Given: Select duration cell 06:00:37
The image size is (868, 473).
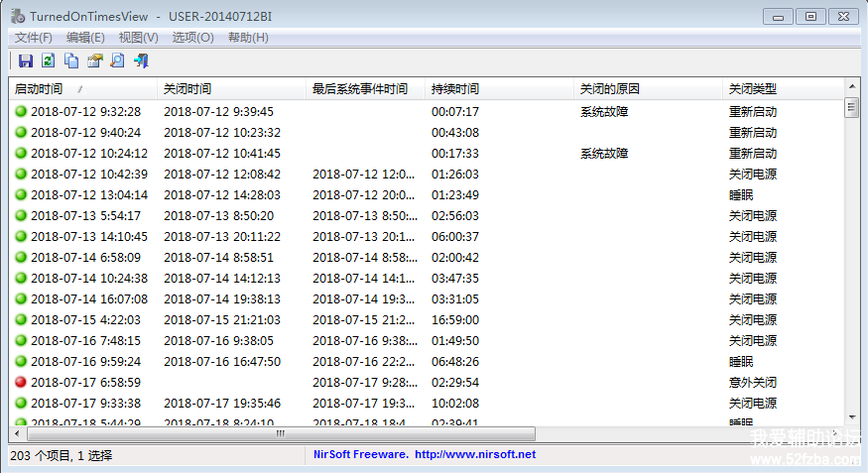Looking at the screenshot, I should click(x=455, y=237).
